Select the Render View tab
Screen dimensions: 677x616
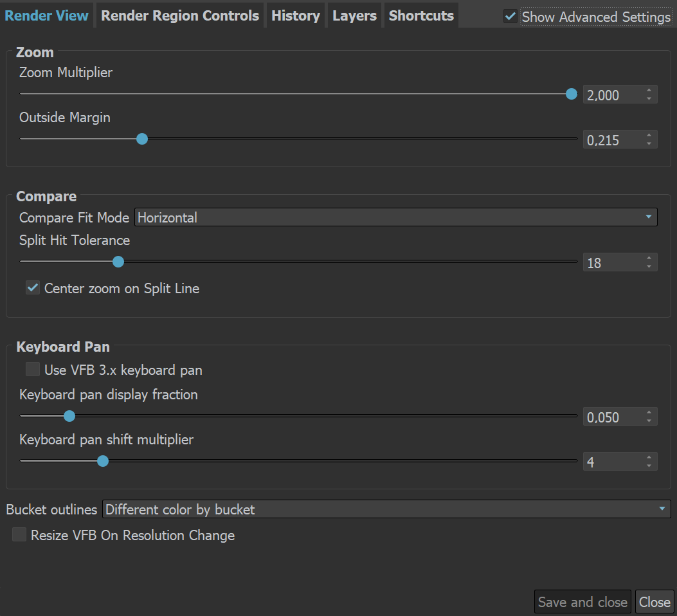46,15
